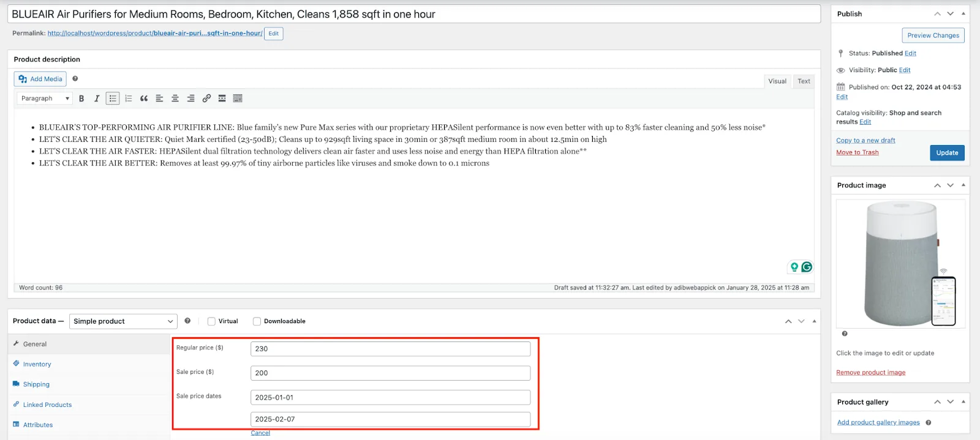Click the Sale price field showing 200
This screenshot has width=980, height=440.
coord(390,373)
